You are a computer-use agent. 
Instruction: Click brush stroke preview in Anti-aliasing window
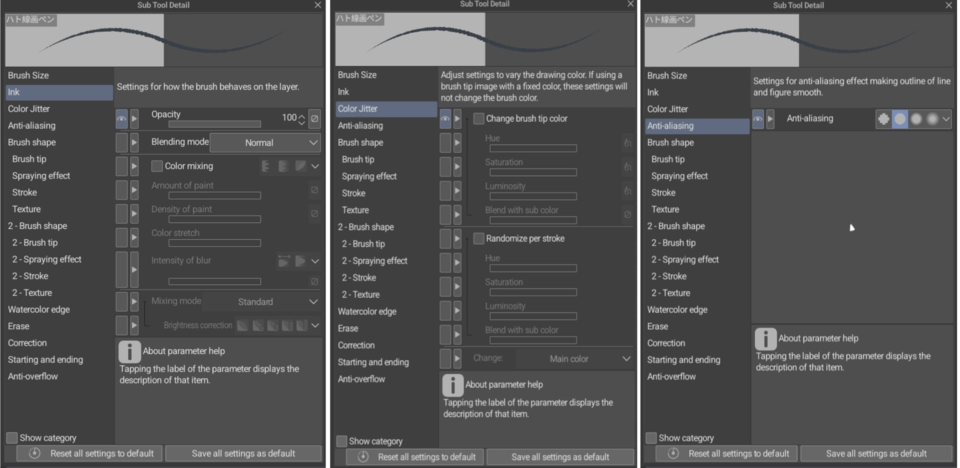tap(798, 40)
